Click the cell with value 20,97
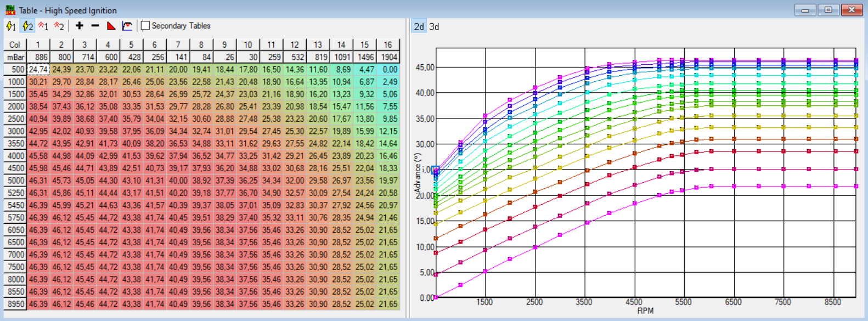The width and height of the screenshot is (868, 321). [x=388, y=205]
